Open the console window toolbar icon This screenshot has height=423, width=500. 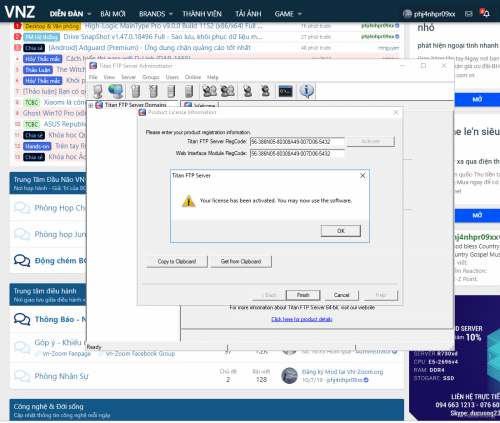(286, 91)
